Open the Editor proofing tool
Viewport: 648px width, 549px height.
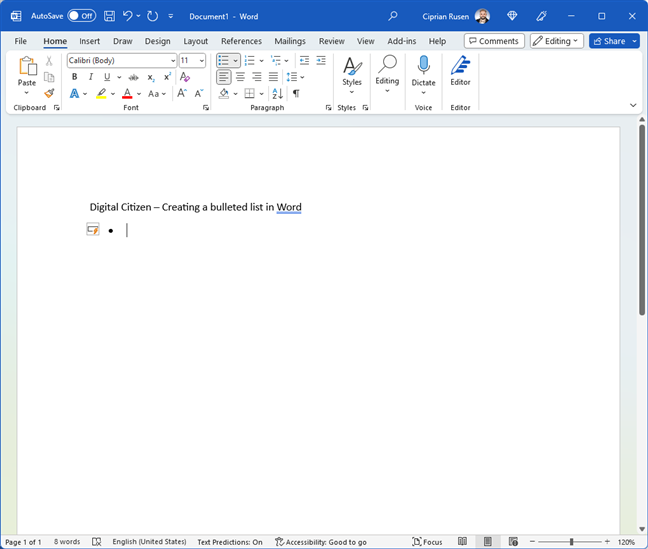point(460,70)
